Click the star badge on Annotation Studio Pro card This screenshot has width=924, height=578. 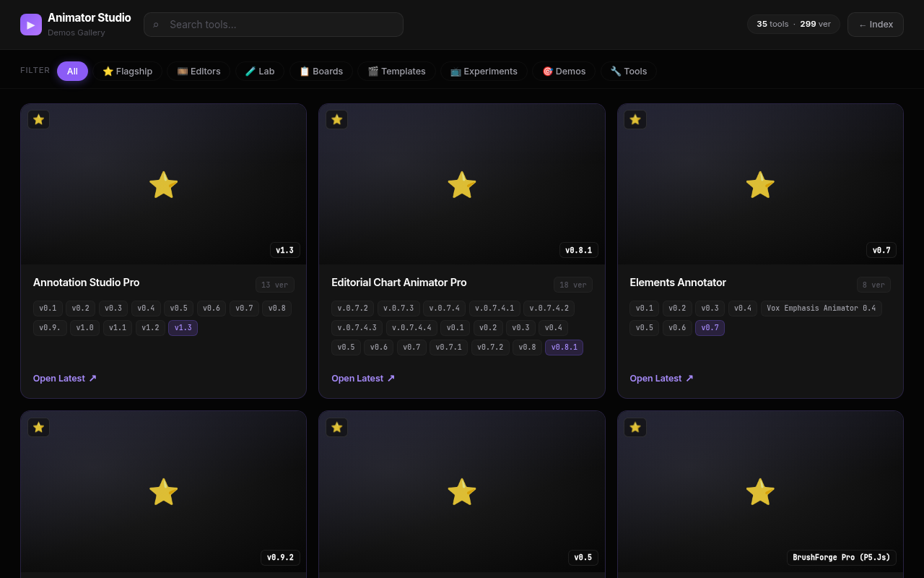coord(38,119)
